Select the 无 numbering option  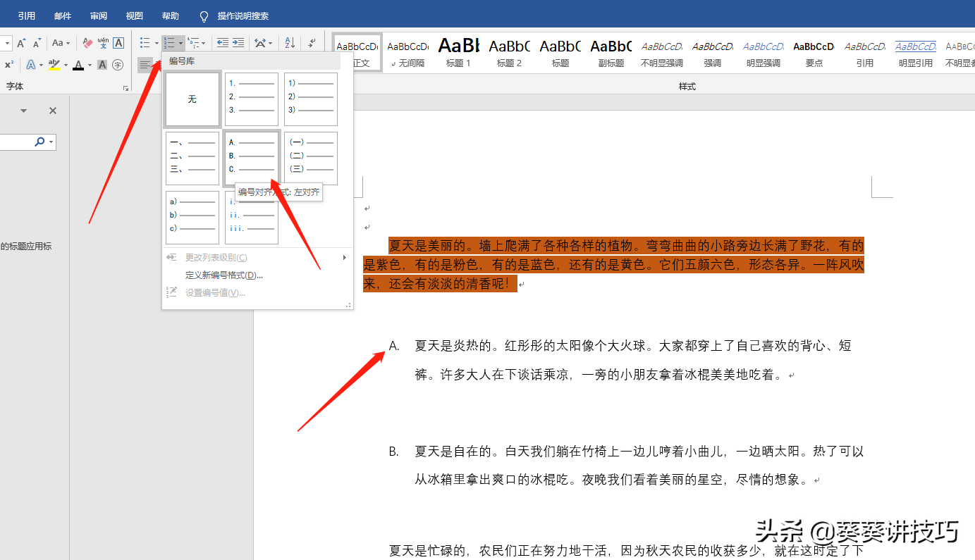(192, 99)
